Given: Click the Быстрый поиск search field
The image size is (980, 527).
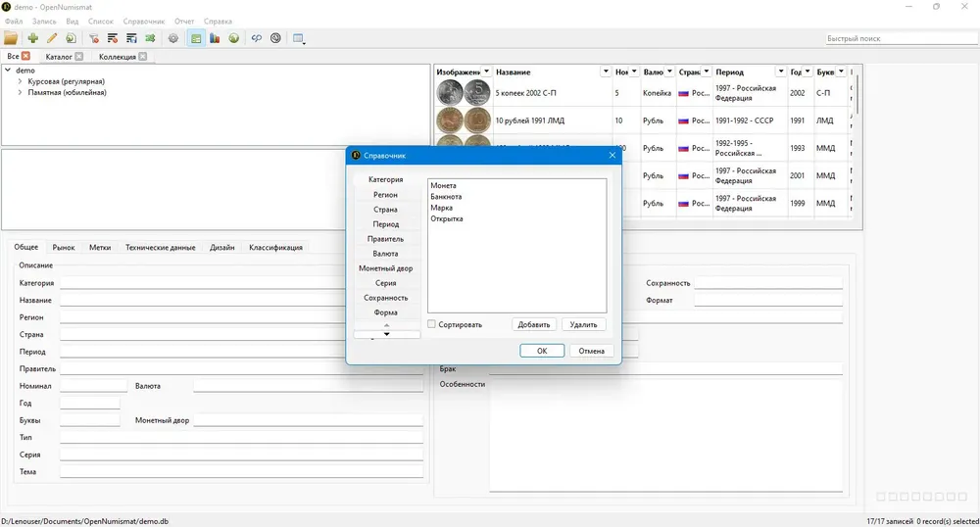Looking at the screenshot, I should [902, 38].
